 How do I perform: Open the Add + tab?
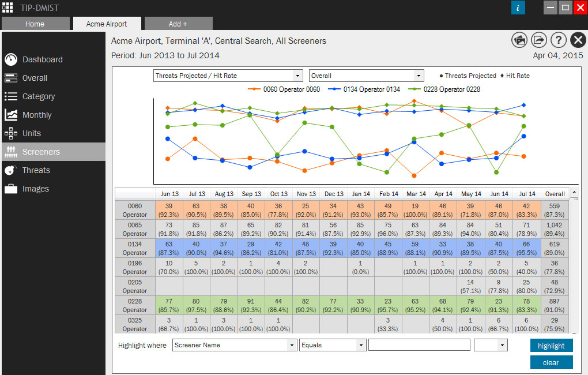point(178,24)
